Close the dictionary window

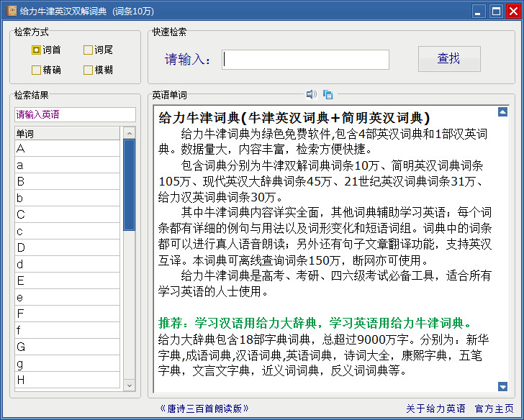[513, 11]
